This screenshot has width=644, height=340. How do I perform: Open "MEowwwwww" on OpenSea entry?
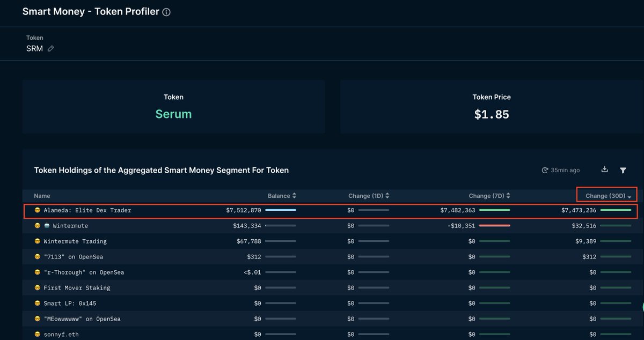[x=82, y=319]
